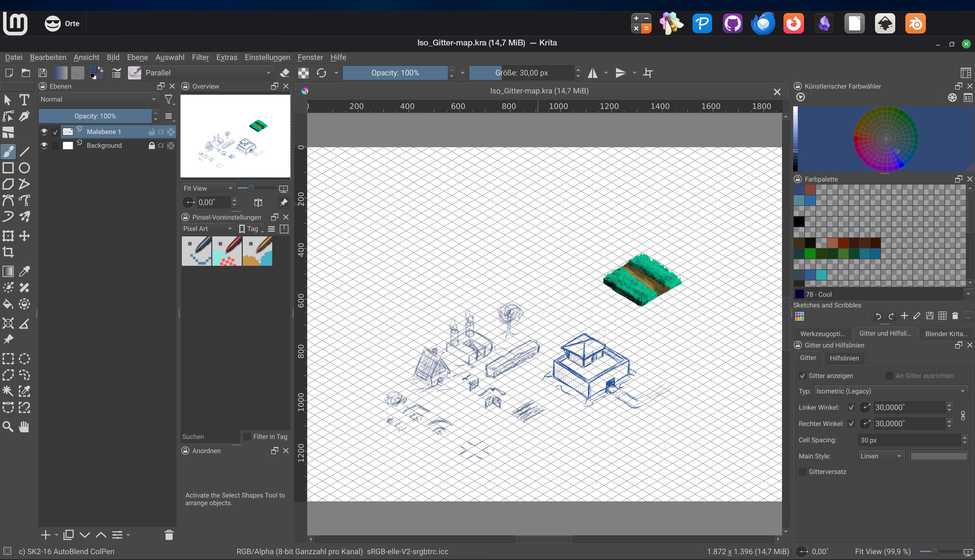The image size is (975, 560).
Task: Launch Blender from top panel
Action: pyautogui.click(x=915, y=23)
